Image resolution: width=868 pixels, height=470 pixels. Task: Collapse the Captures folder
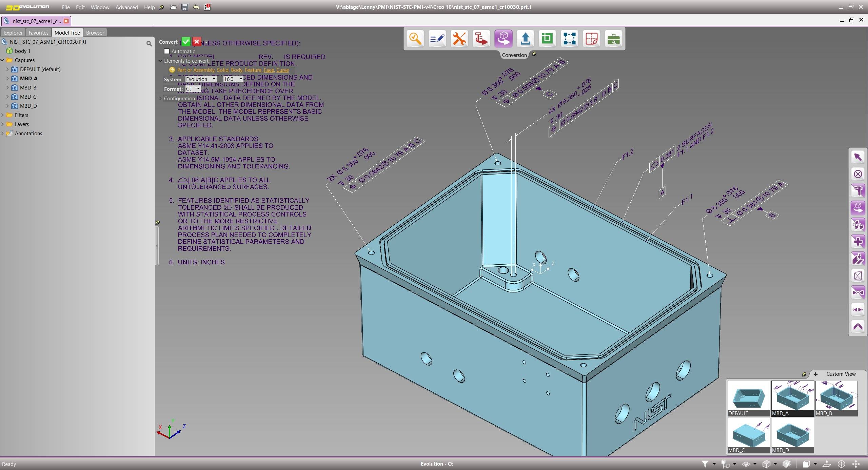click(3, 60)
